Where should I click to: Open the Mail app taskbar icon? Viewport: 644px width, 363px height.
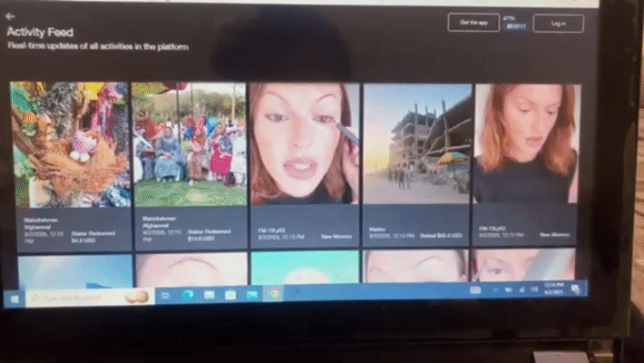click(x=252, y=294)
